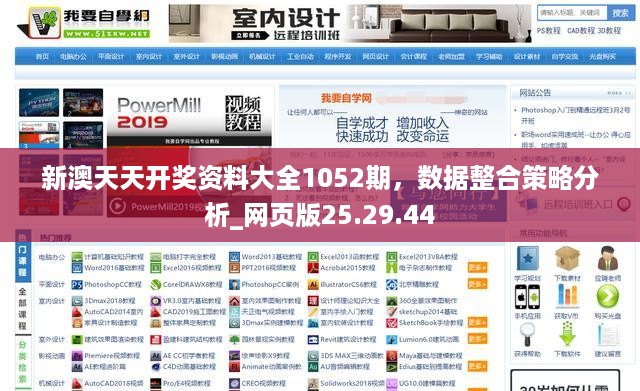Viewport: 640px width, 391px height.
Task: Switch to the 分类检索 side tab
Action: click(23, 362)
